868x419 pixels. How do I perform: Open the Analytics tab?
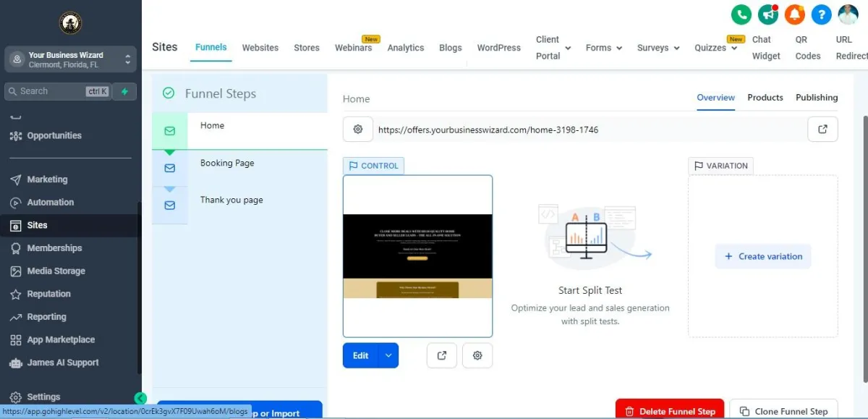[406, 48]
